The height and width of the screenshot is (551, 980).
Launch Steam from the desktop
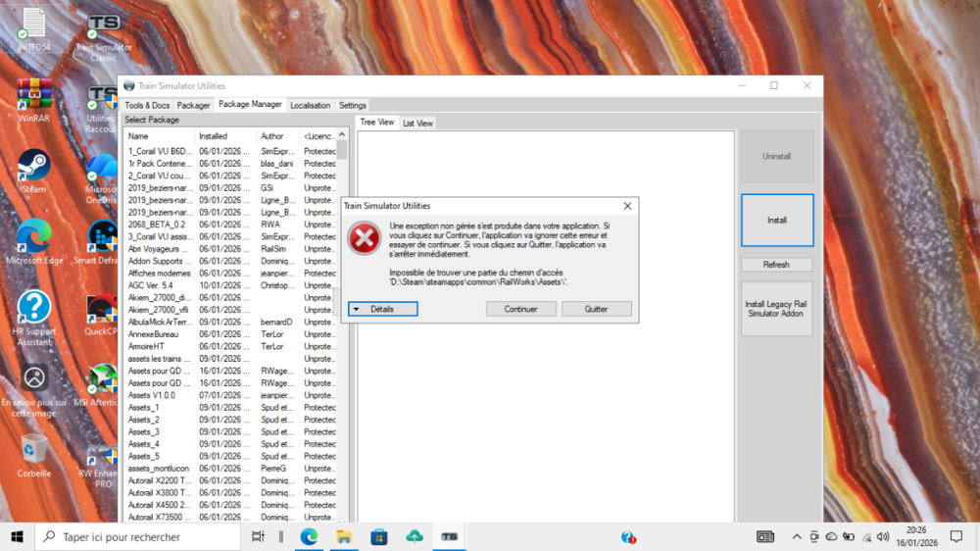(x=33, y=171)
